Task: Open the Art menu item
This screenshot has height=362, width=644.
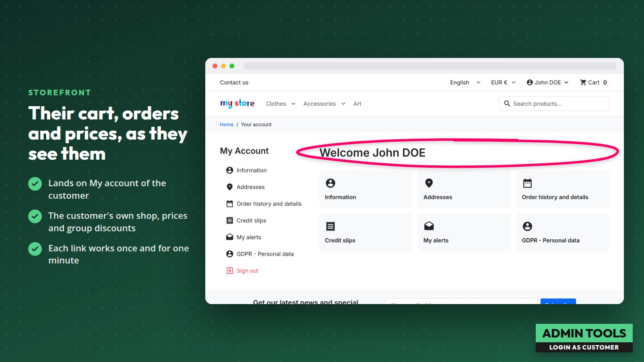Action: pyautogui.click(x=357, y=104)
